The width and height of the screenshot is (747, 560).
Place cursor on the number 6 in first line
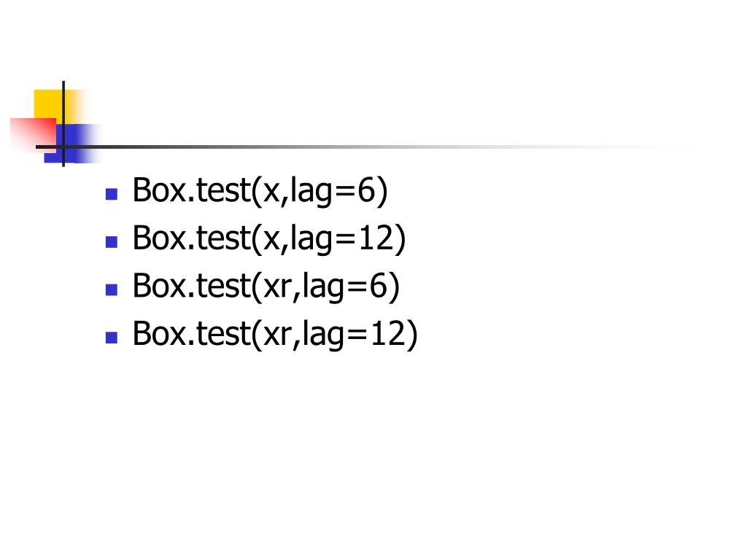(x=367, y=190)
